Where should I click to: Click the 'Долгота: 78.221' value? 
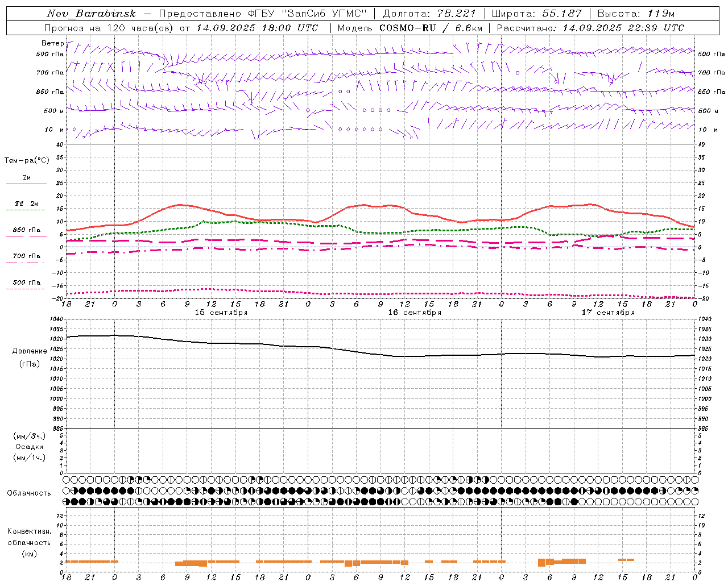tap(429, 14)
